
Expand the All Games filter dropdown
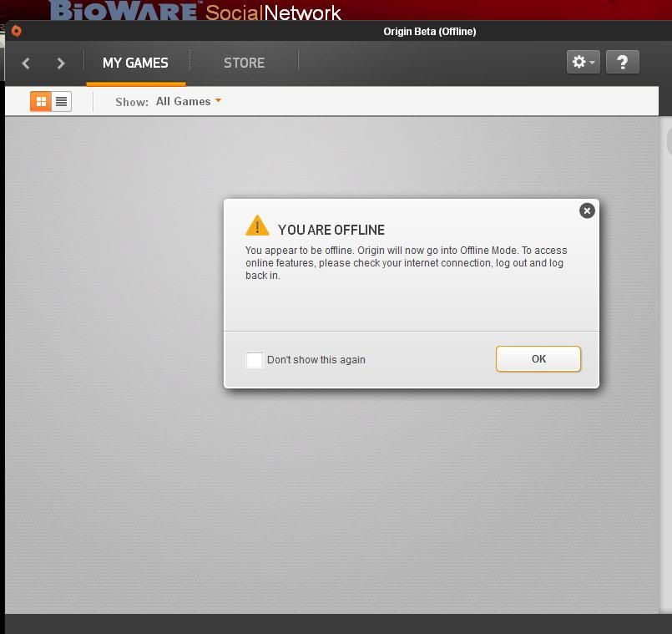point(184,101)
